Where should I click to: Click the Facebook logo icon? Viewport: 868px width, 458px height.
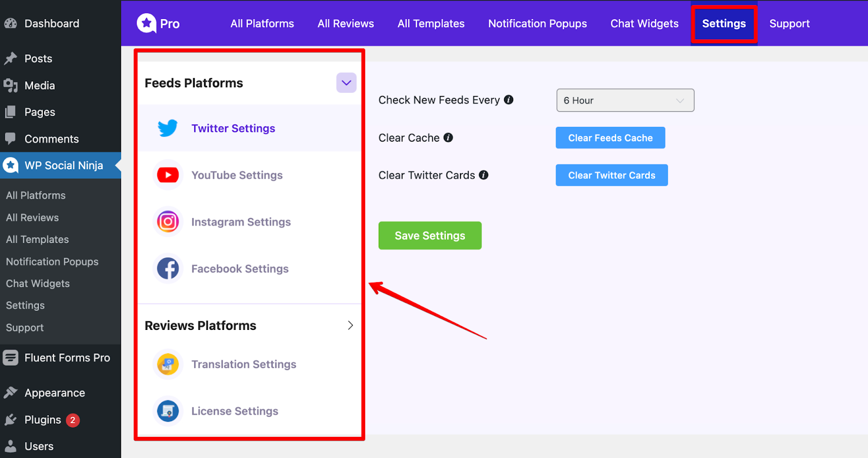(x=168, y=269)
